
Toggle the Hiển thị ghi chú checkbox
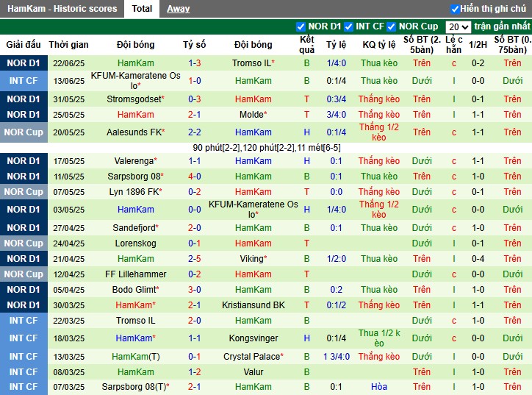tap(455, 9)
